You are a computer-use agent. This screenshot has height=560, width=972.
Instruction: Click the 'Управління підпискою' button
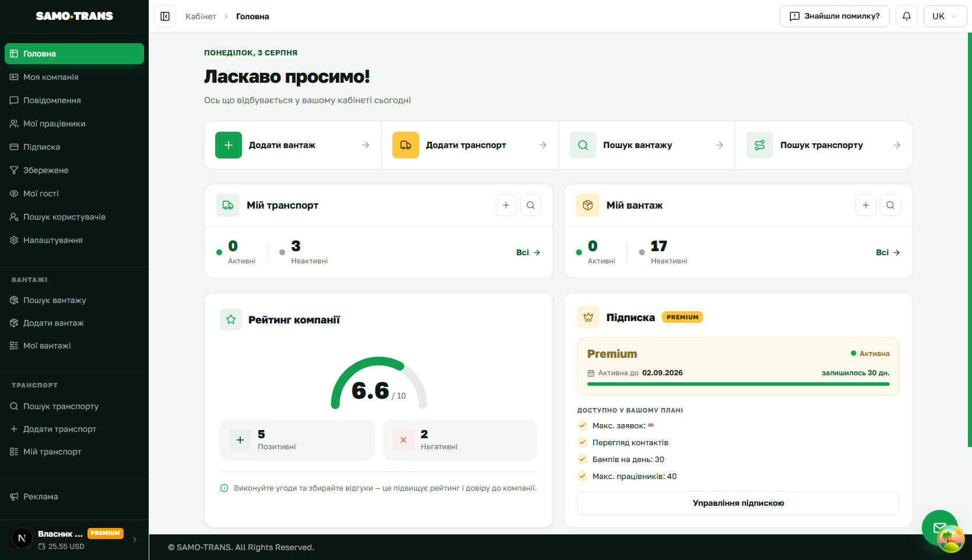click(x=738, y=503)
